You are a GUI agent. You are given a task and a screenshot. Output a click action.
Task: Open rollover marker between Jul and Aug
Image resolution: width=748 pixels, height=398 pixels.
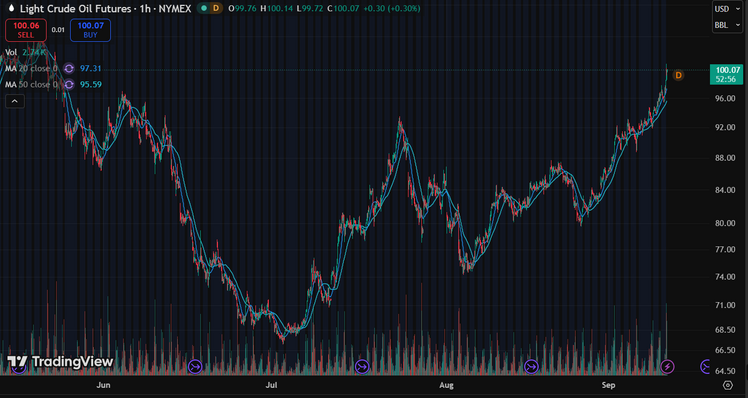tap(362, 367)
